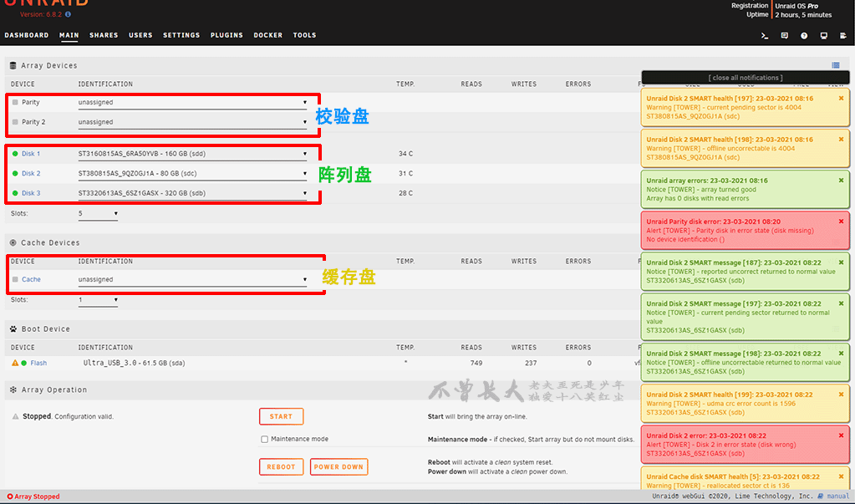Enable the Maintenance mode checkbox
The image size is (855, 504).
point(264,439)
